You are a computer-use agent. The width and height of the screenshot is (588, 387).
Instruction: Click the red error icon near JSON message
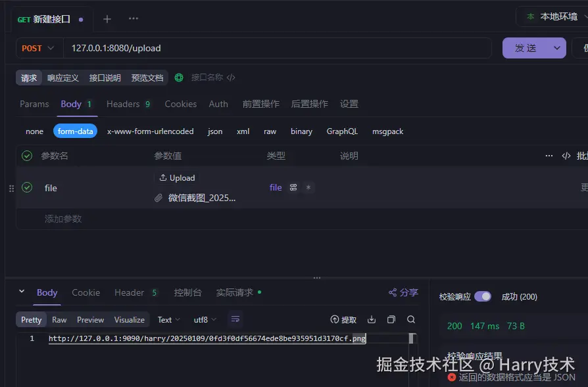[452, 377]
